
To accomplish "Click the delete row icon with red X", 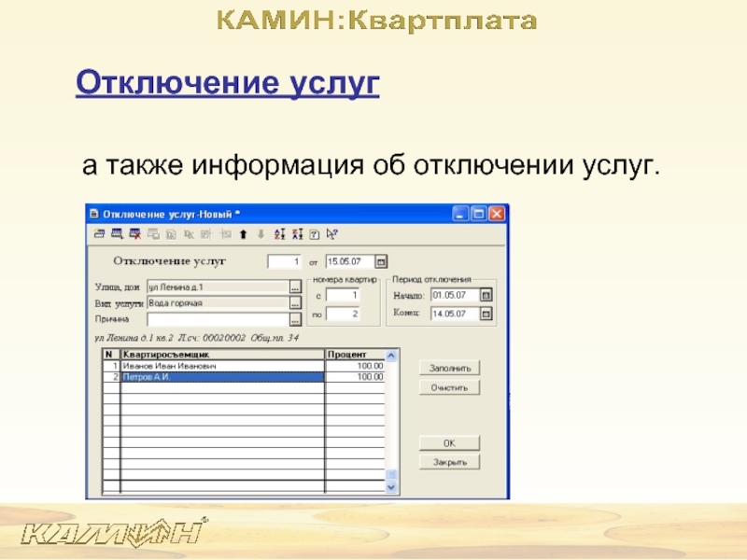I will pos(134,234).
